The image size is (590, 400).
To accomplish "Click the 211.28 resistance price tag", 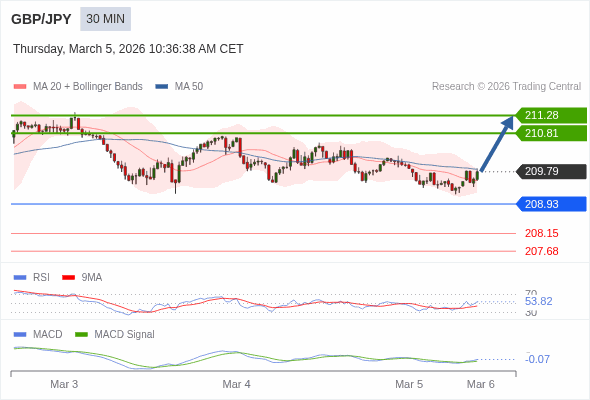I will (551, 115).
